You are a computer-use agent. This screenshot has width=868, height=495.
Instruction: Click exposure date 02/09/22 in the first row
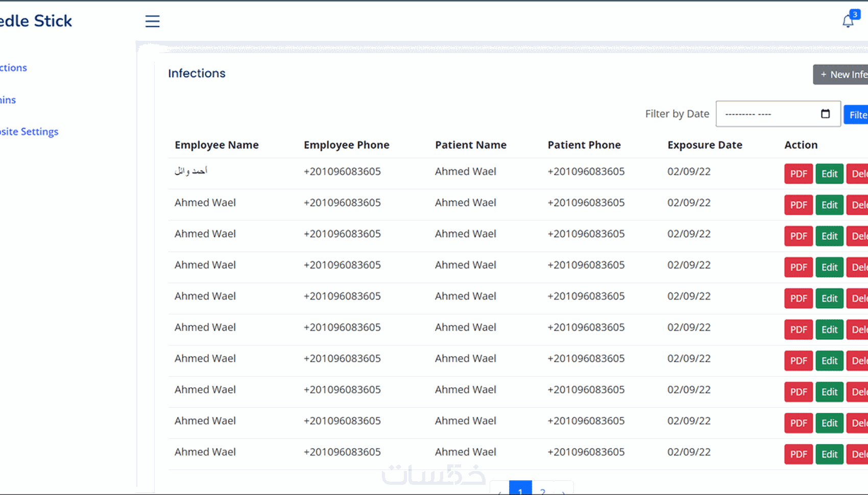click(x=689, y=171)
